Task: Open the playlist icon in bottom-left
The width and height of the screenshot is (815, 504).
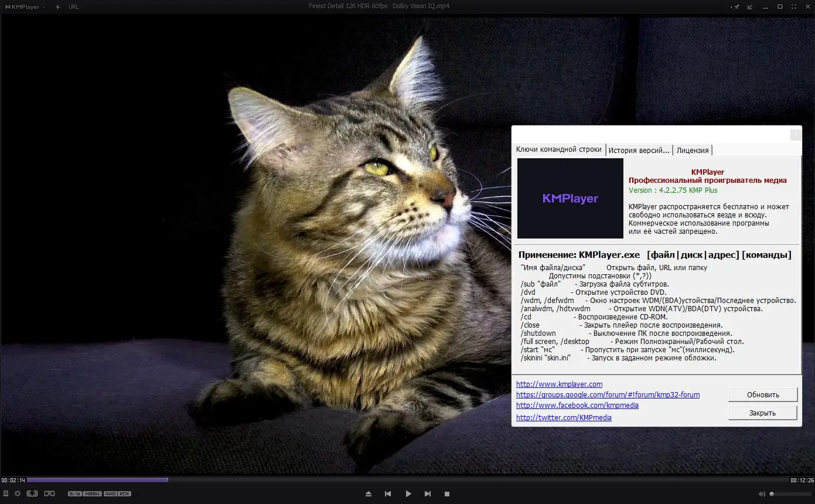Action: tap(6, 493)
